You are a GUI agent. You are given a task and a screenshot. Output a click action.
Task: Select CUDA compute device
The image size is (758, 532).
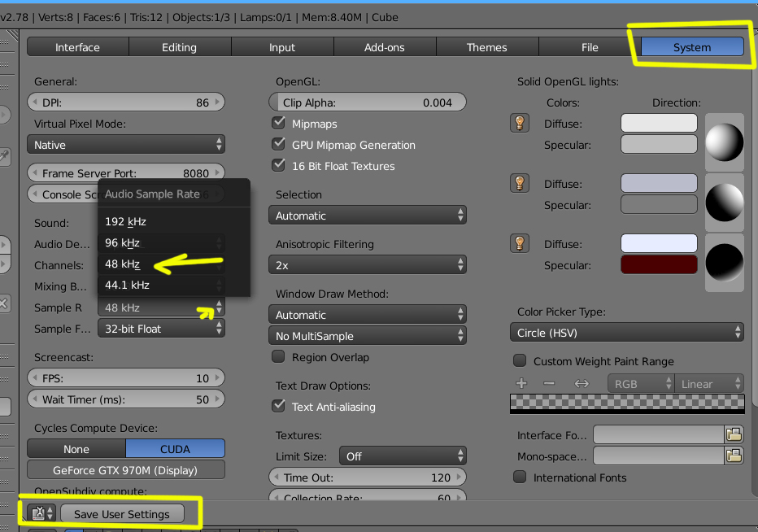175,449
